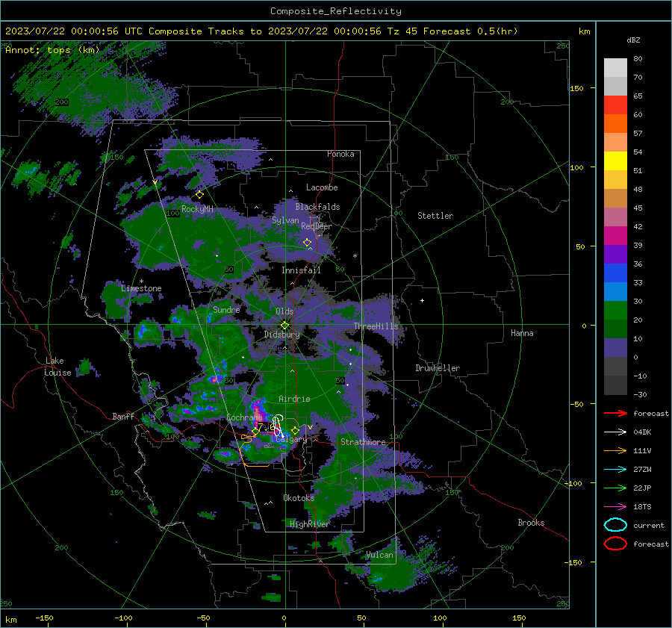Click the -30 value on dBZ scale
Screen dimensions: 672x628
[x=640, y=394]
